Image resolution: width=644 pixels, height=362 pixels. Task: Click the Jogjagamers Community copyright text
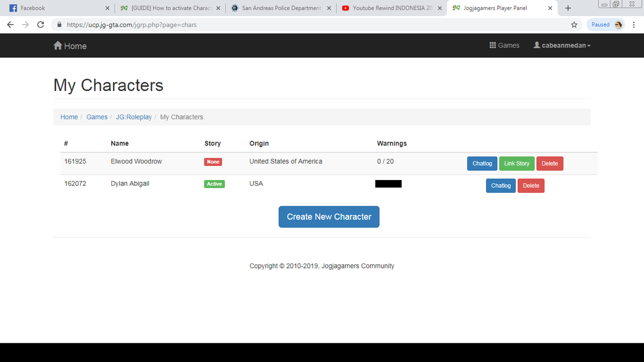click(322, 266)
